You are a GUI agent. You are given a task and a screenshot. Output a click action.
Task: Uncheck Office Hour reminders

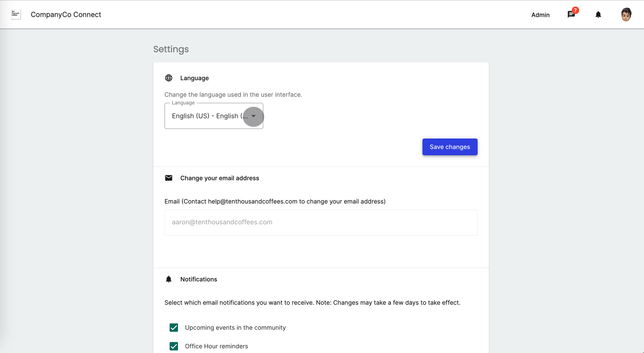point(174,346)
